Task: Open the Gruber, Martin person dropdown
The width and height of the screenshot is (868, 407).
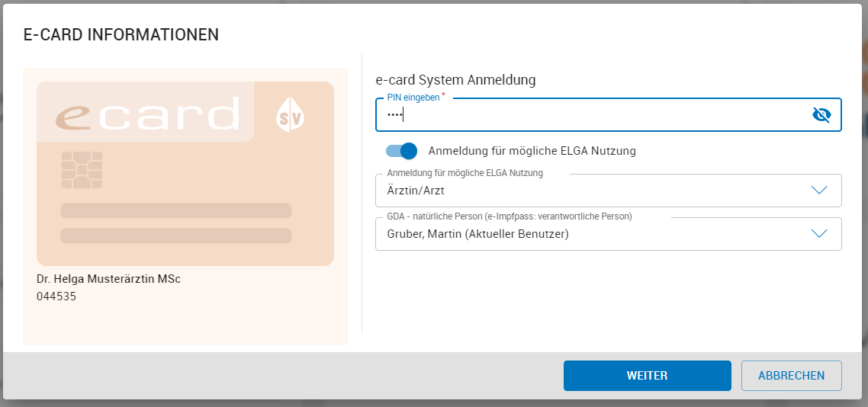Action: [609, 234]
